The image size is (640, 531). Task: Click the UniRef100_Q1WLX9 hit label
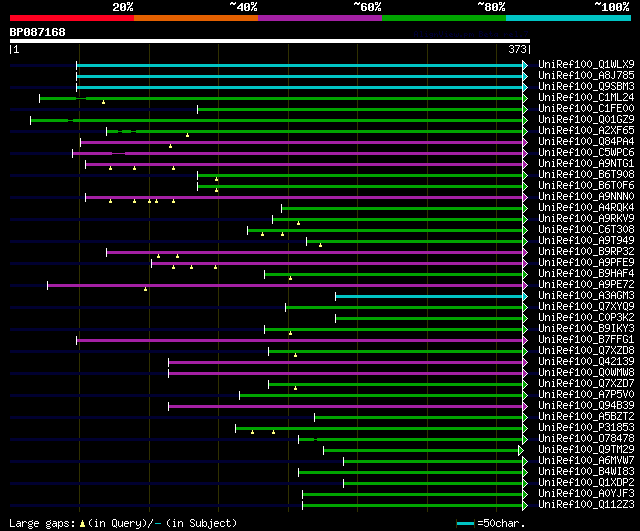(586, 64)
